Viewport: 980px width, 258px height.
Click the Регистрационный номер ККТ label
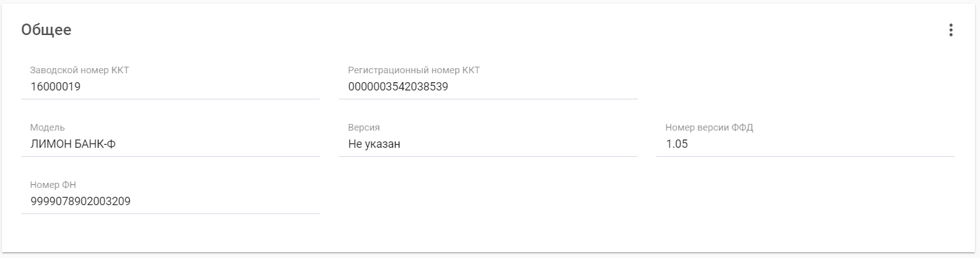pos(414,70)
